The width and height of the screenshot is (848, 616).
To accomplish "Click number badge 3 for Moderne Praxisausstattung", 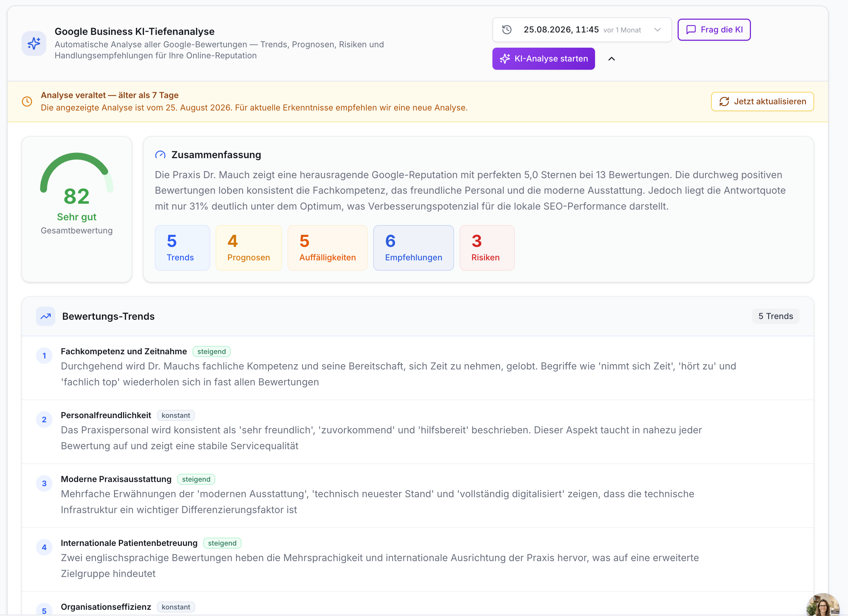I will [44, 483].
